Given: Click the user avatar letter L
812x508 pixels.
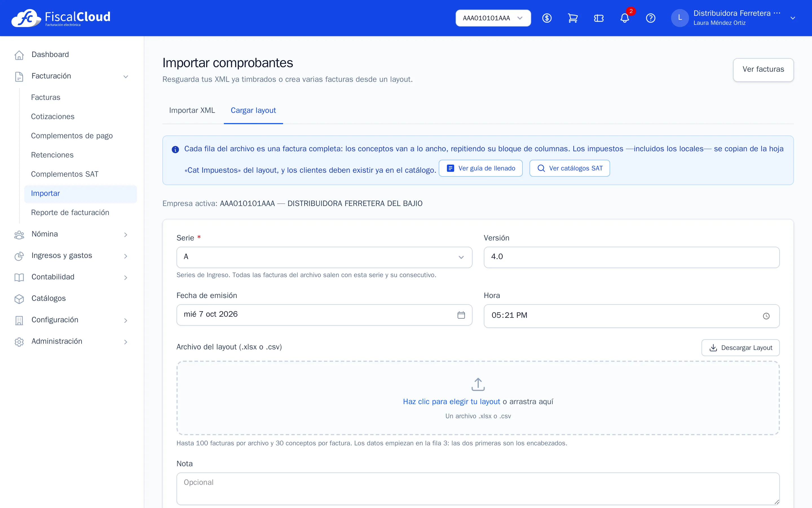Looking at the screenshot, I should [680, 18].
